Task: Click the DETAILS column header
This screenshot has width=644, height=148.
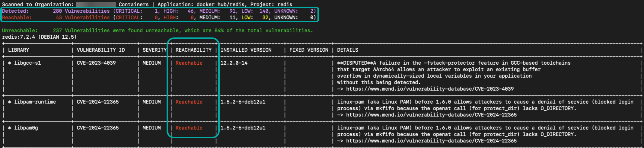Action: [347, 50]
